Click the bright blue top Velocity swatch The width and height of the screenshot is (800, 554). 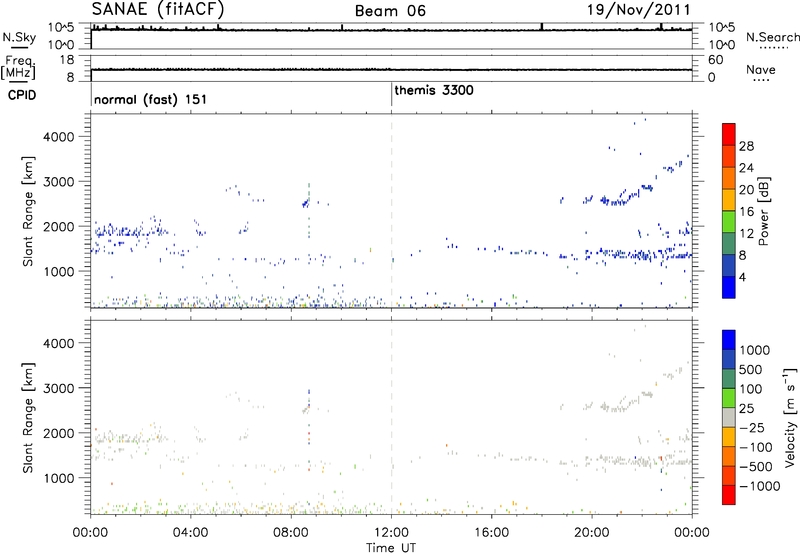pos(729,340)
